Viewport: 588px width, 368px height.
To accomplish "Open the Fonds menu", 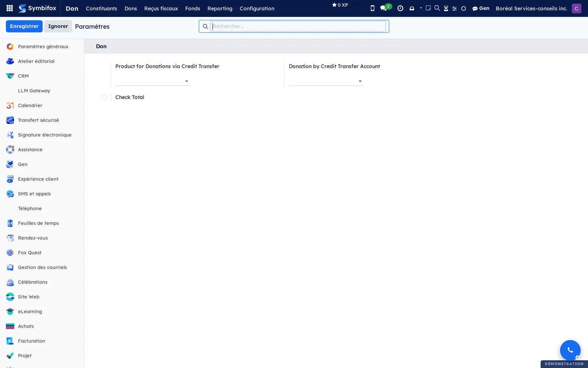I will (x=193, y=8).
